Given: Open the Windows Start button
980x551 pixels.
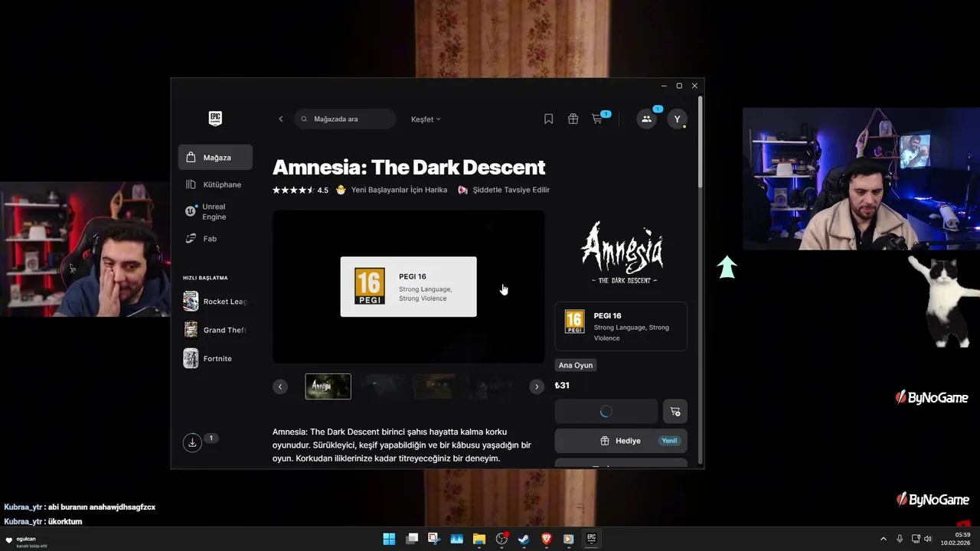Looking at the screenshot, I should point(389,539).
